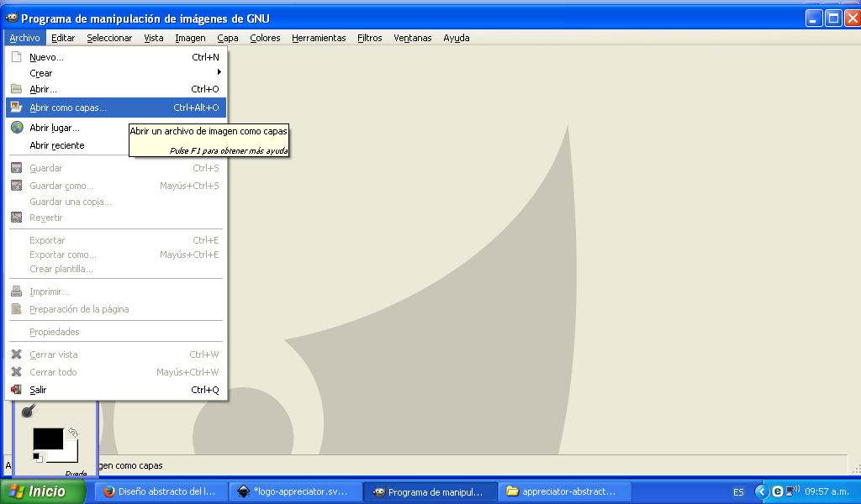Click the network connection tray icon
The height and width of the screenshot is (504, 861).
(792, 491)
